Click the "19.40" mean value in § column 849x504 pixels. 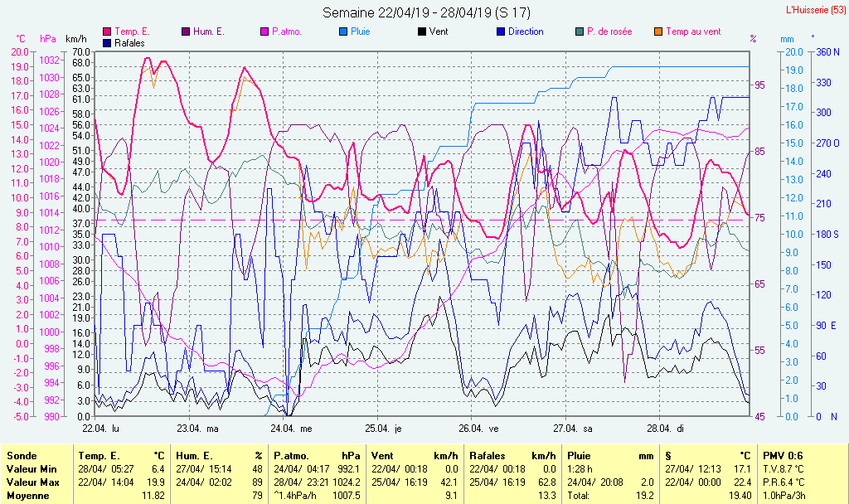click(740, 496)
